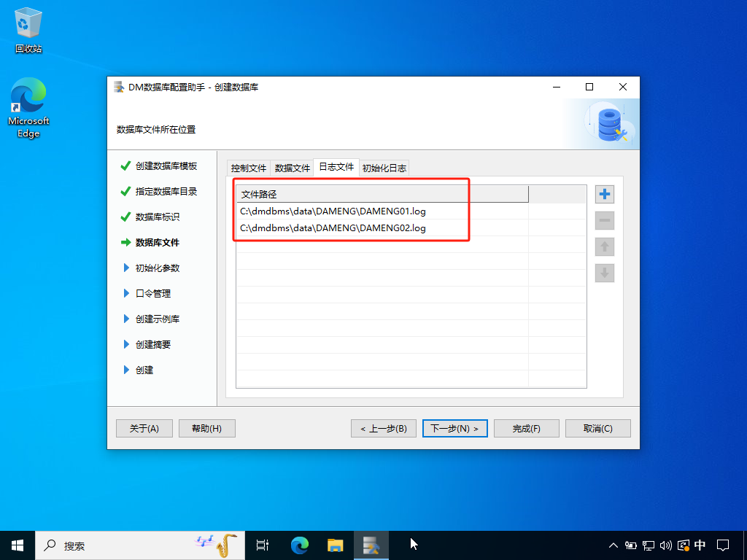Image resolution: width=747 pixels, height=560 pixels.
Task: Switch to the 控制文件 tab
Action: pos(248,168)
